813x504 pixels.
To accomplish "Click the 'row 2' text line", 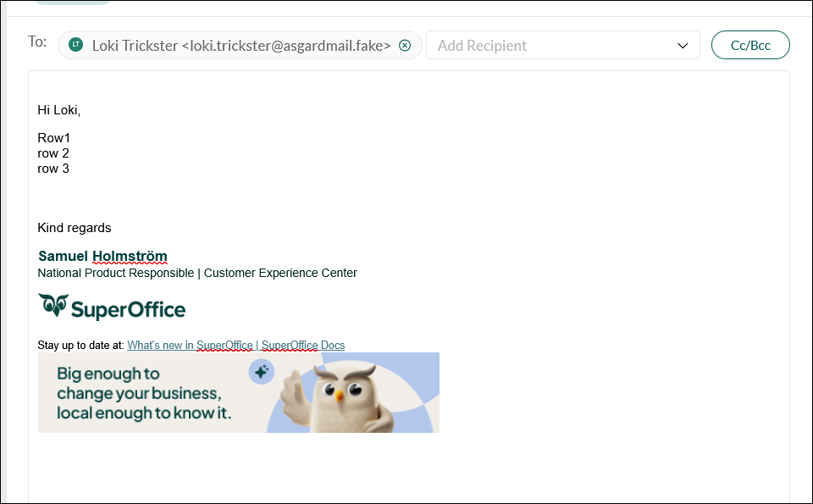I will click(53, 153).
